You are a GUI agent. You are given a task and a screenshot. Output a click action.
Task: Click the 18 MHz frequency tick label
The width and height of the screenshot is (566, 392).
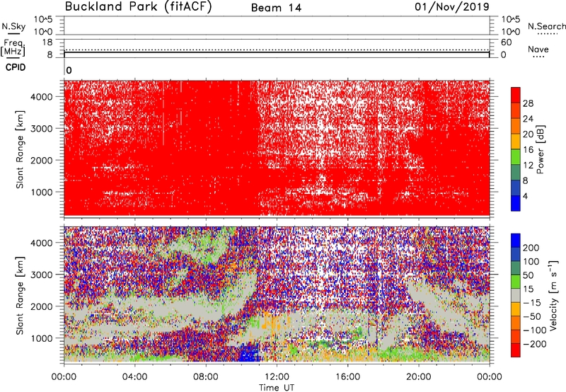click(x=47, y=42)
